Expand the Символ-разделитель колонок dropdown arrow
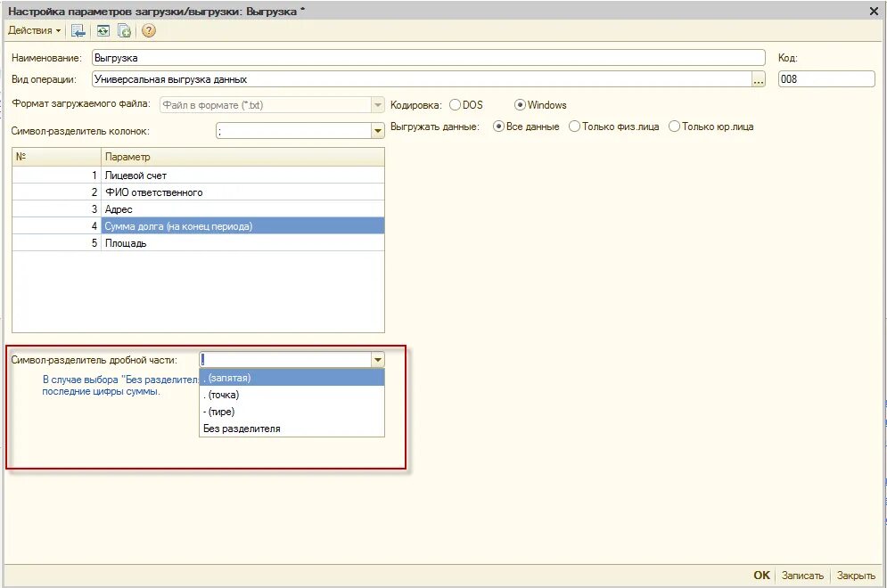 pos(378,131)
